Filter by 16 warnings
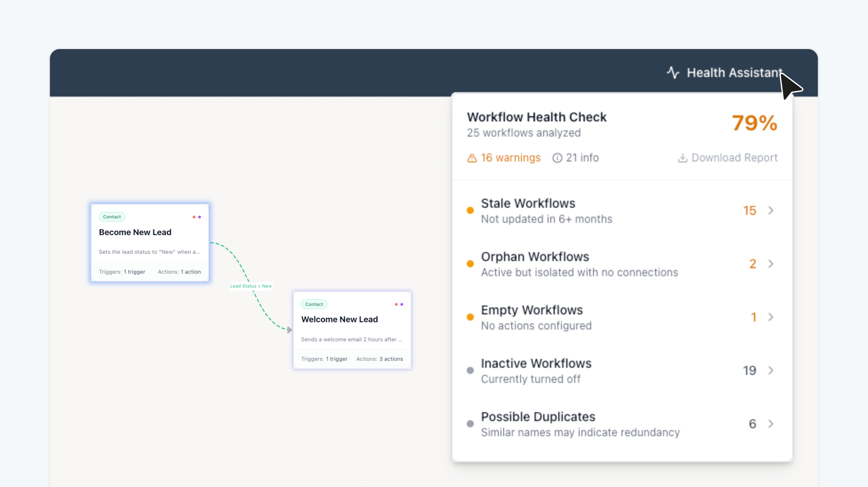The image size is (868, 487). point(504,158)
